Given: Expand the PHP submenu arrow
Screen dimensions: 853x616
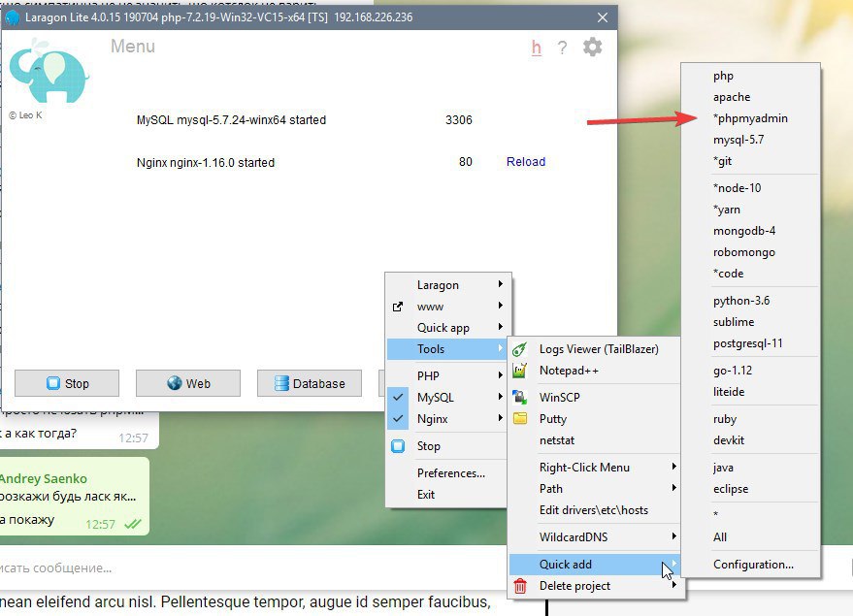Looking at the screenshot, I should coord(500,375).
